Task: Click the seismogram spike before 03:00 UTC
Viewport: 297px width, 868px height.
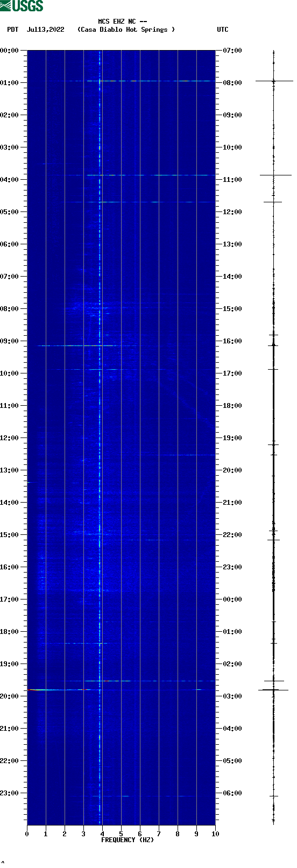Action: click(x=273, y=689)
